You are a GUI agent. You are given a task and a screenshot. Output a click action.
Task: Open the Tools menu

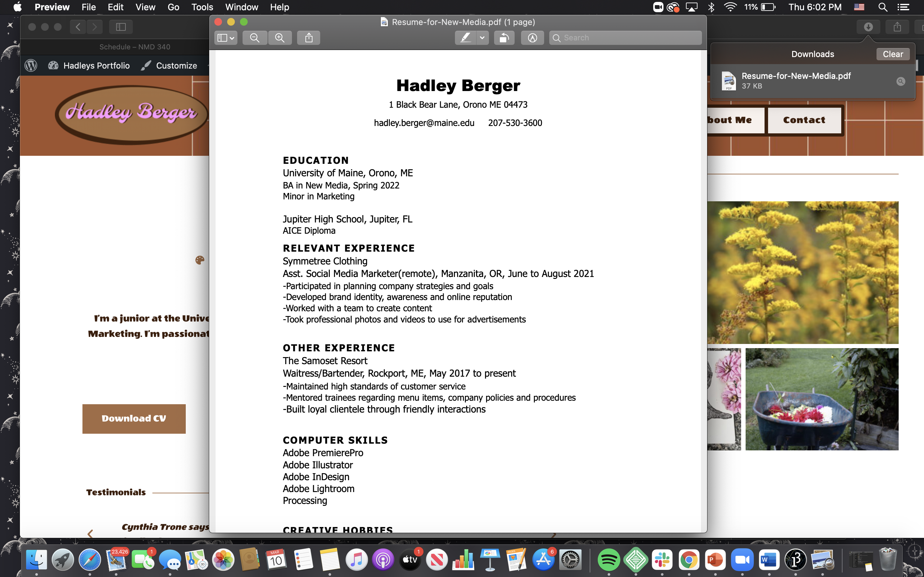(202, 7)
